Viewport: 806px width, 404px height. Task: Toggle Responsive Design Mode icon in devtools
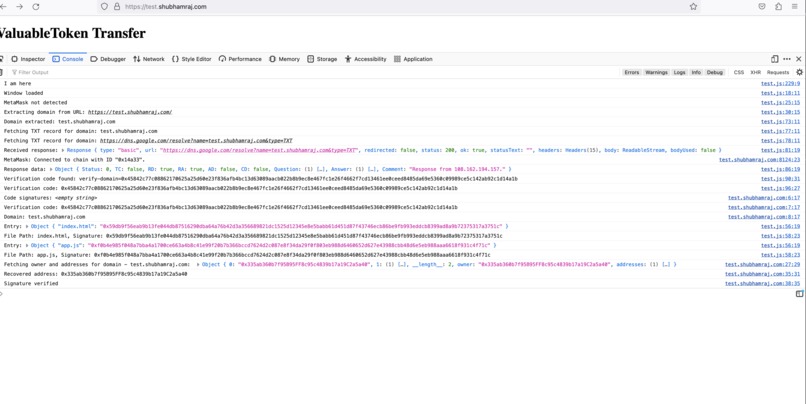pos(775,59)
